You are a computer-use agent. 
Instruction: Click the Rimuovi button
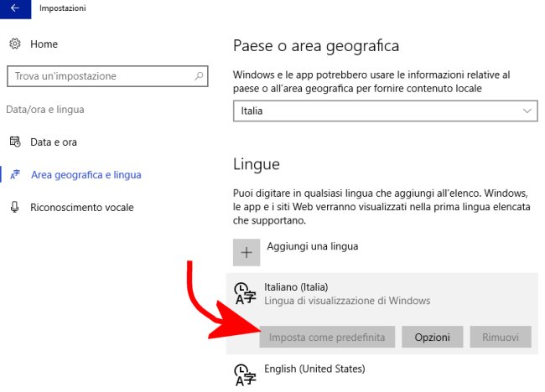[x=501, y=337]
